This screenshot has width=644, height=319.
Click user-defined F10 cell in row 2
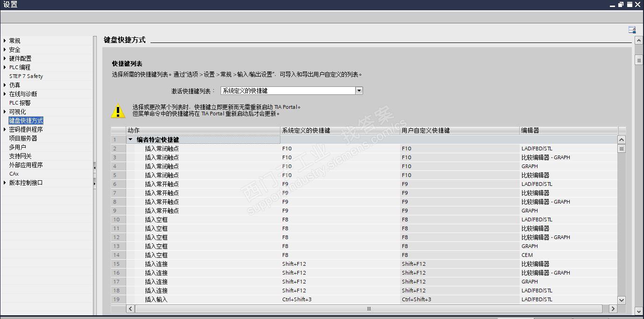(x=459, y=149)
